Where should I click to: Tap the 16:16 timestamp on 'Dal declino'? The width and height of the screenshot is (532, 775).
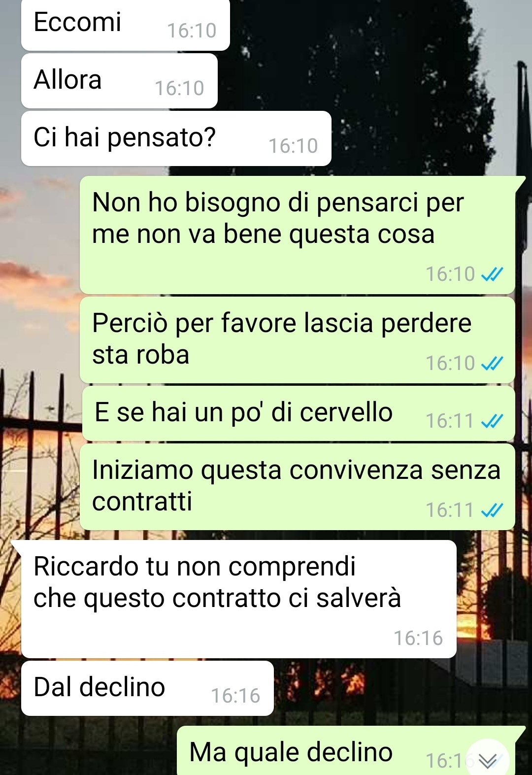pyautogui.click(x=235, y=696)
